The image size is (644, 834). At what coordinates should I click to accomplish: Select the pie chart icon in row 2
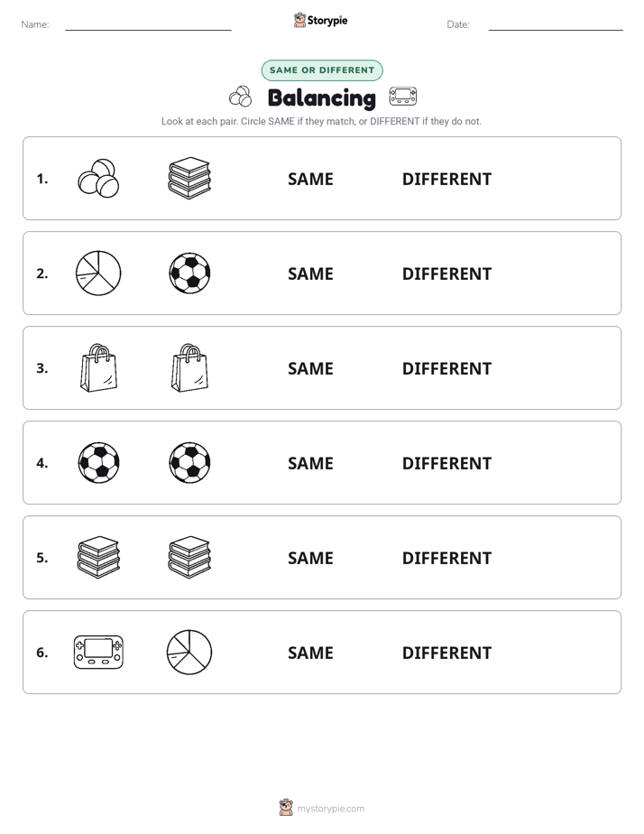[x=98, y=273]
